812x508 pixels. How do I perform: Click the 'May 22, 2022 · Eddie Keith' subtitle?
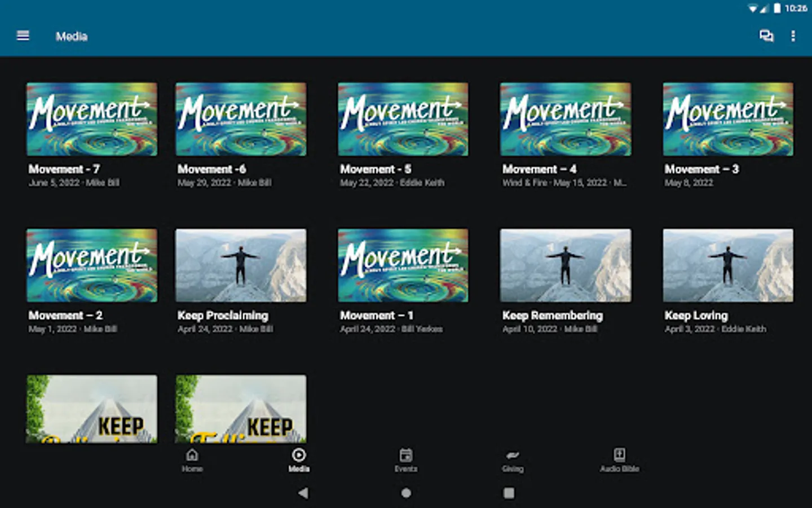tap(392, 183)
